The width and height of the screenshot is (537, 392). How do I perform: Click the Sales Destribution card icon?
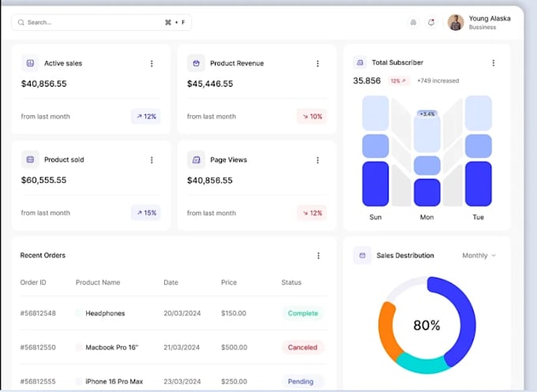(x=362, y=256)
